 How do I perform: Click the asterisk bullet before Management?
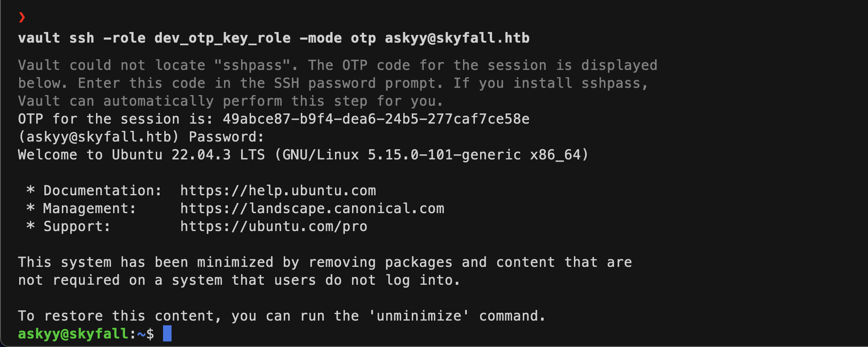[30, 208]
